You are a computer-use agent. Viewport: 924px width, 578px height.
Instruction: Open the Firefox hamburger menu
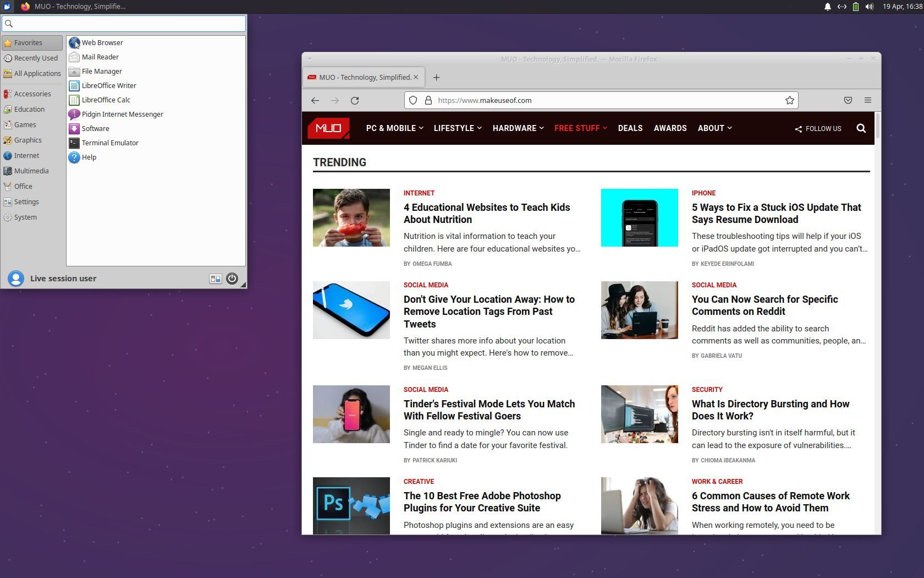(x=868, y=100)
